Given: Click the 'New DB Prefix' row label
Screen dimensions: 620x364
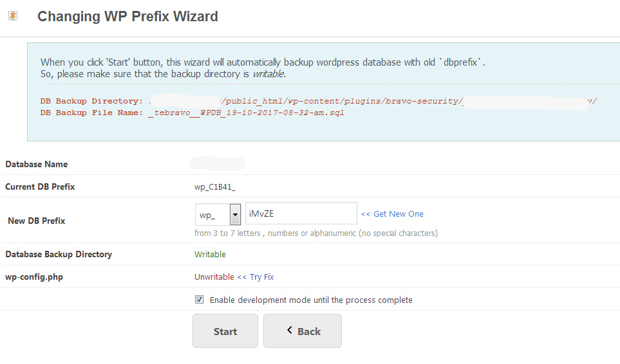Looking at the screenshot, I should click(x=37, y=221).
